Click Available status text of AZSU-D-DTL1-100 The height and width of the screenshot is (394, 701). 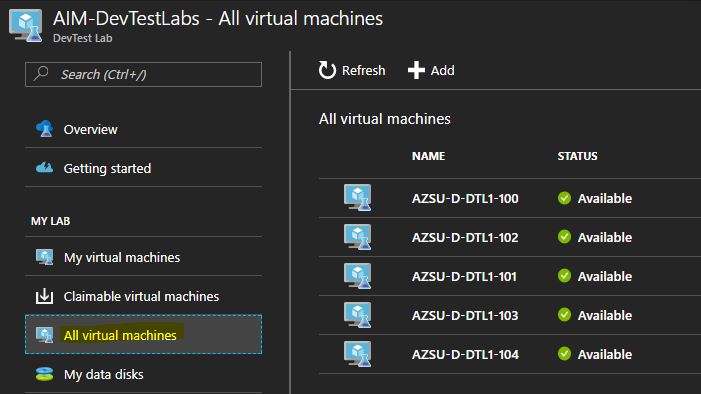(x=605, y=198)
